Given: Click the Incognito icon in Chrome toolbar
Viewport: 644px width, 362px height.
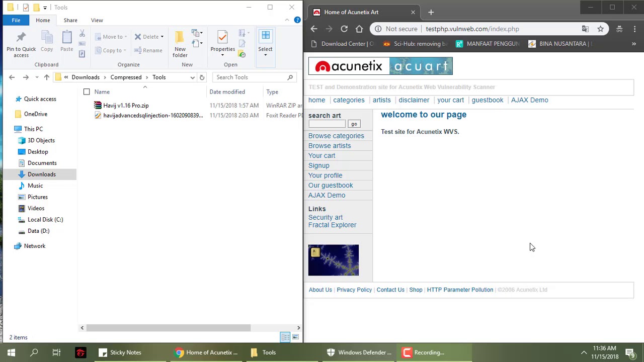Looking at the screenshot, I should pos(619,29).
